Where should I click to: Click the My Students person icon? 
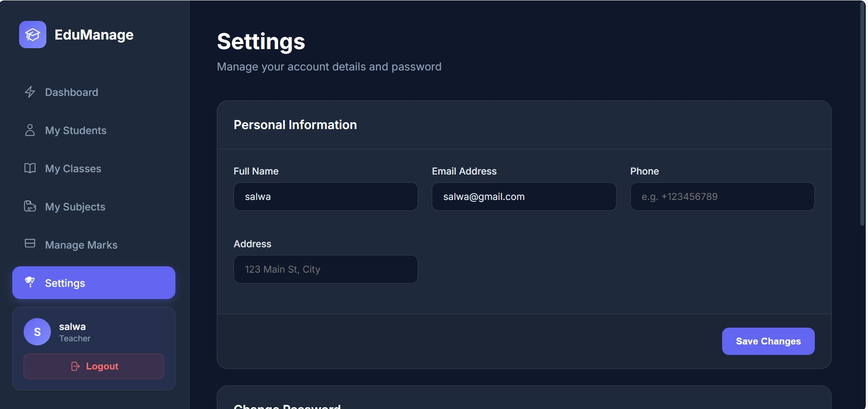click(x=30, y=130)
